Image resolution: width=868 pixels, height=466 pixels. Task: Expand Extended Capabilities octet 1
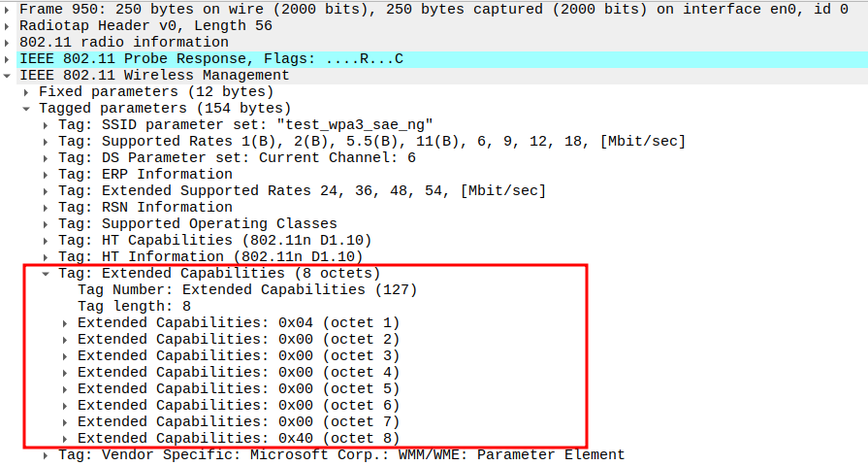(x=66, y=323)
